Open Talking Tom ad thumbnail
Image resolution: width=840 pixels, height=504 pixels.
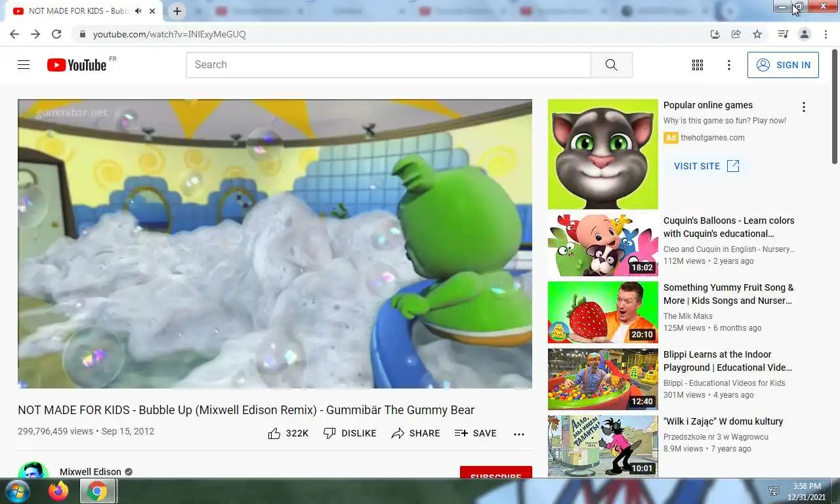(x=603, y=154)
